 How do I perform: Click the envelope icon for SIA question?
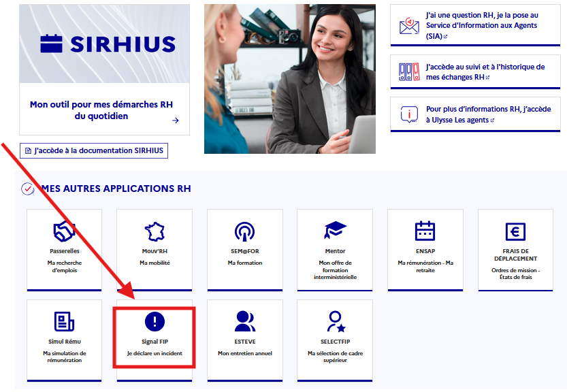(x=409, y=26)
